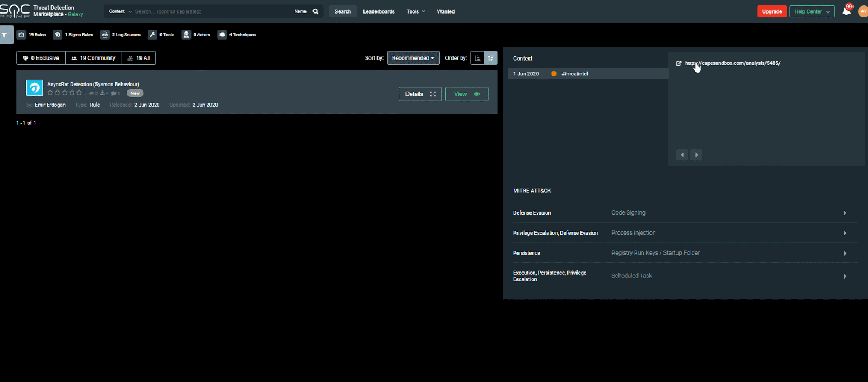Click the #threatintel tag

(x=575, y=74)
